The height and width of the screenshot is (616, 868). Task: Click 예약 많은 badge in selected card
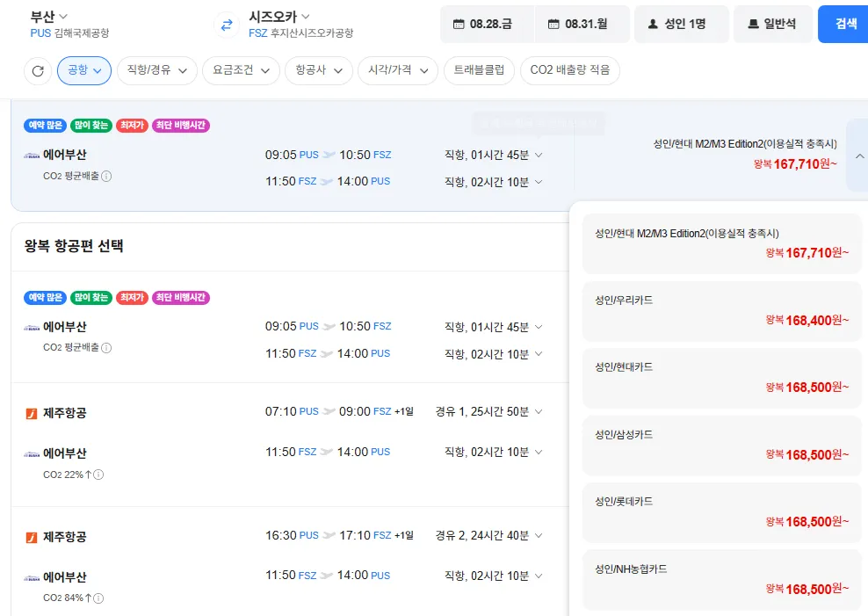46,126
